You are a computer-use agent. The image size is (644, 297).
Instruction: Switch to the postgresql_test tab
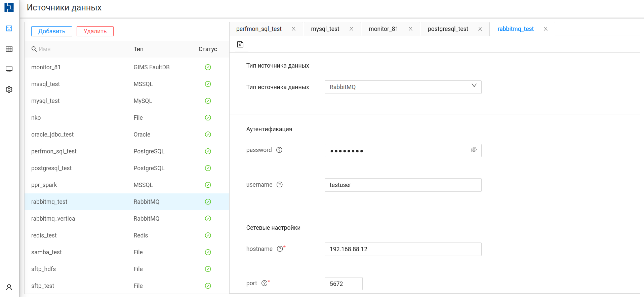pos(448,29)
